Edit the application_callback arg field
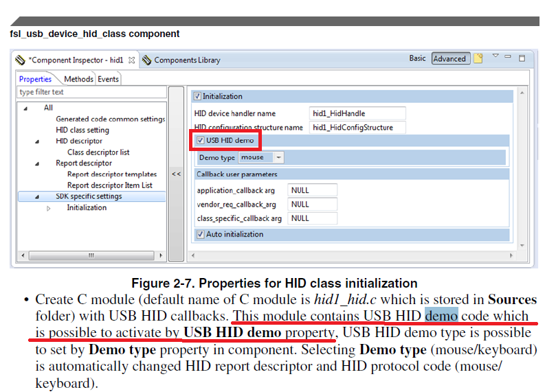The width and height of the screenshot is (556, 392). (x=313, y=190)
